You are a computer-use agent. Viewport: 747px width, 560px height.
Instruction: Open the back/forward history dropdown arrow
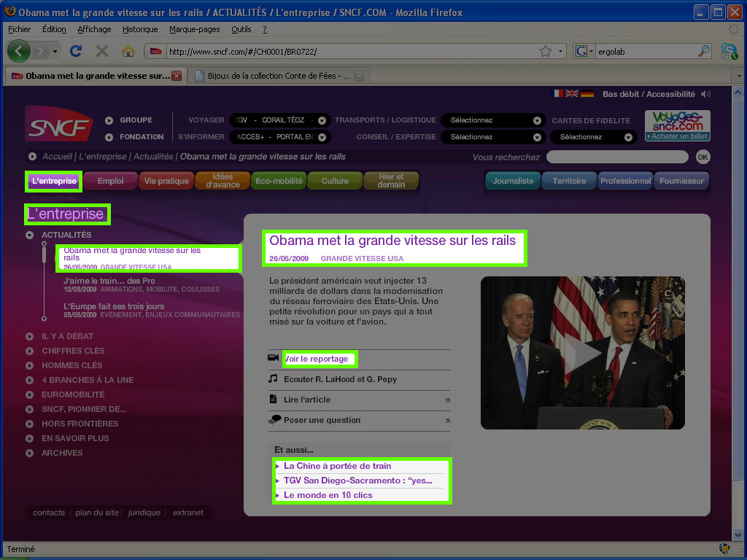(55, 51)
